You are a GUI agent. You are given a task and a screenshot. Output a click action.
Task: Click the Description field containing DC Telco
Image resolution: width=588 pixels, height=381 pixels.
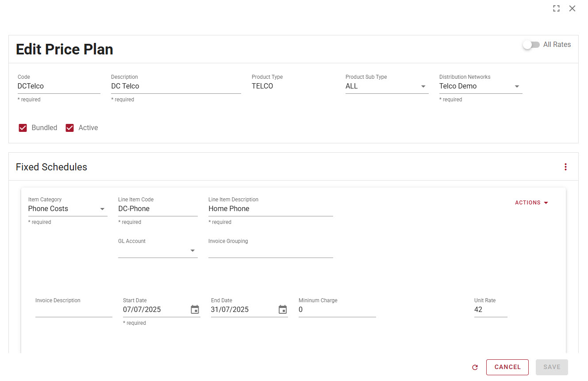pos(176,86)
